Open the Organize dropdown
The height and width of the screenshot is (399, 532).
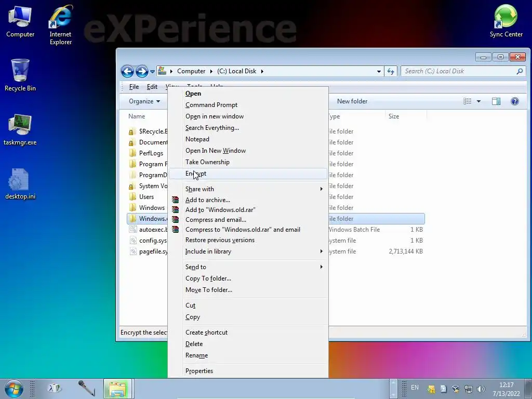pos(144,101)
